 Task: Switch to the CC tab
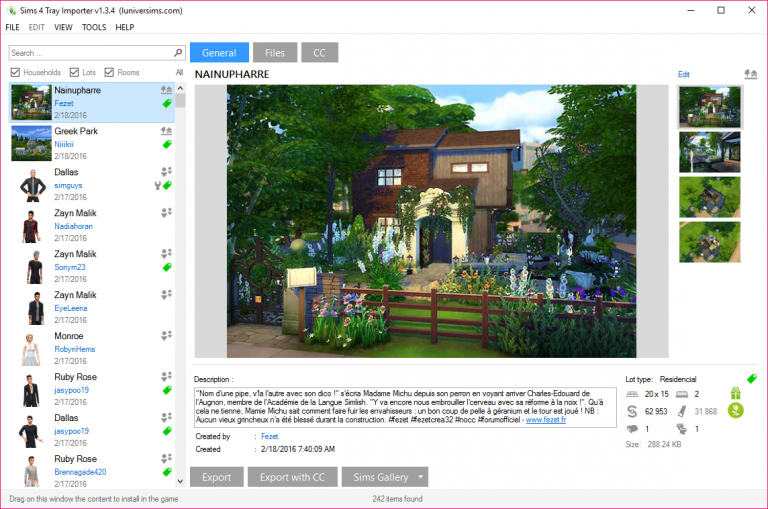coord(319,53)
